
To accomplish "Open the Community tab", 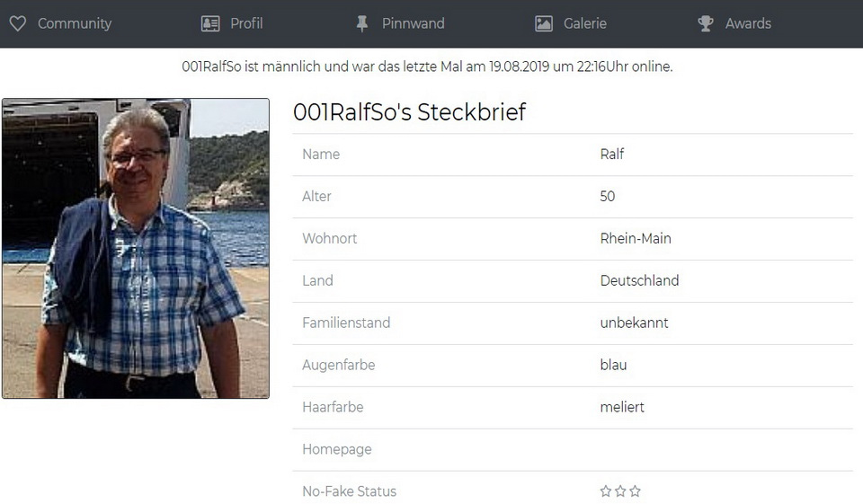I will tap(75, 23).
